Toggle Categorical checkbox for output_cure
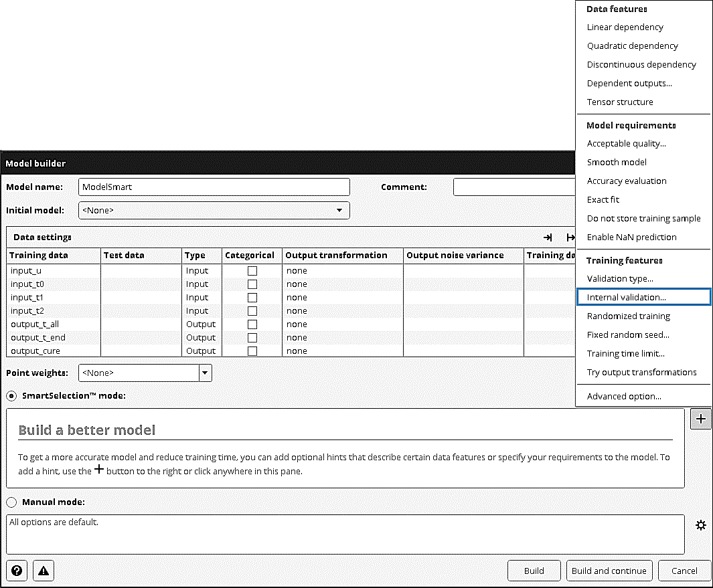Image resolution: width=713 pixels, height=588 pixels. pyautogui.click(x=252, y=351)
